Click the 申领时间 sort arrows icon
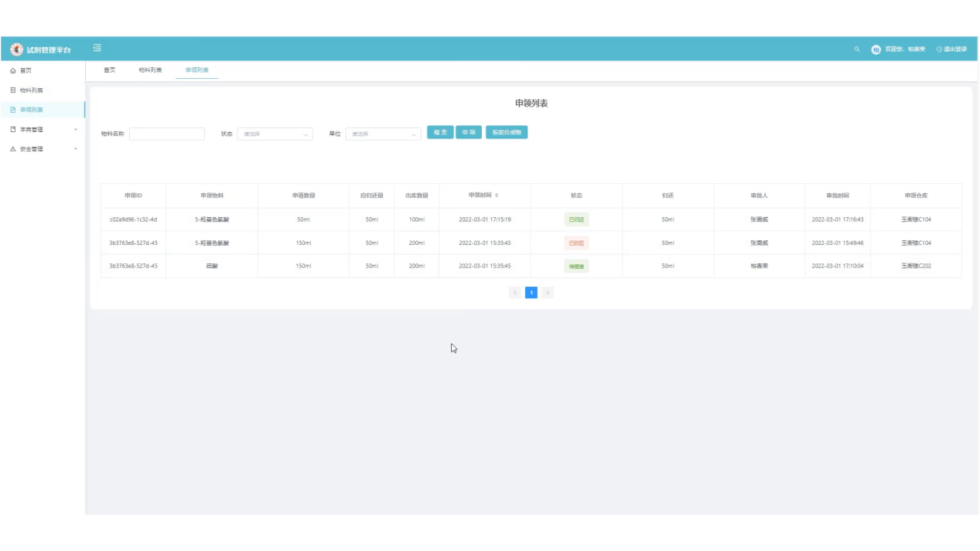980x551 pixels. coord(497,196)
